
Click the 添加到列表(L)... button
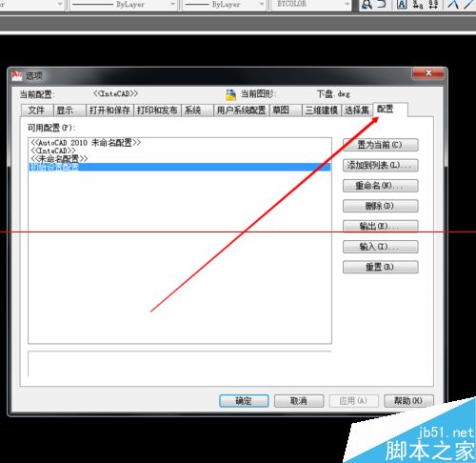[381, 165]
